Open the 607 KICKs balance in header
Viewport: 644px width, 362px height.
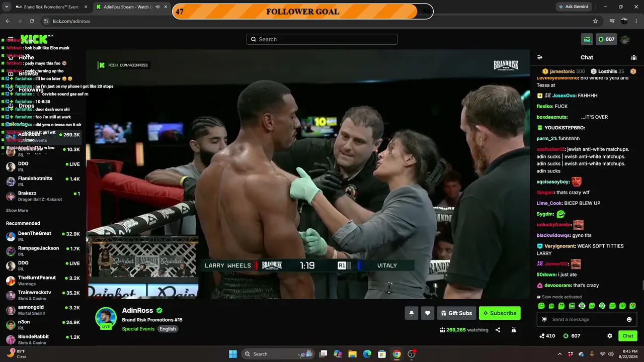(x=606, y=39)
